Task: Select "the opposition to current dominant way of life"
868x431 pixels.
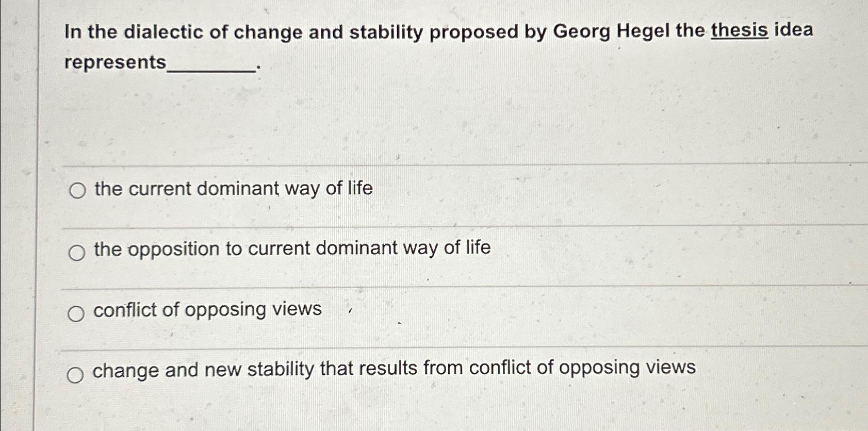Action: point(291,249)
